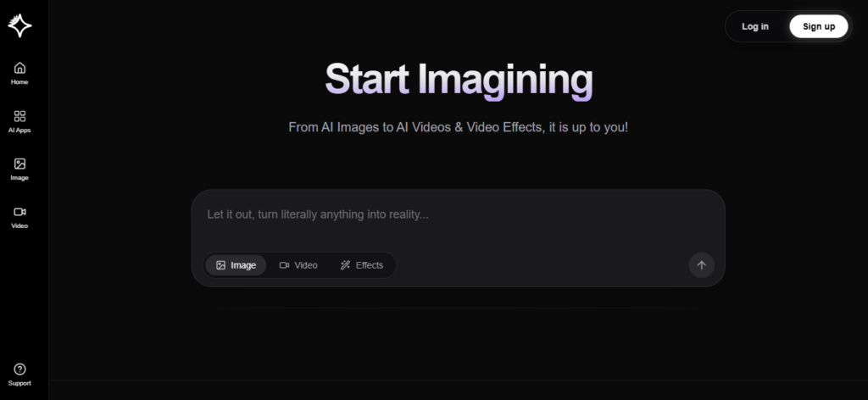Switch to Video mode in the prompt box
Viewport: 868px width, 400px height.
pyautogui.click(x=298, y=265)
